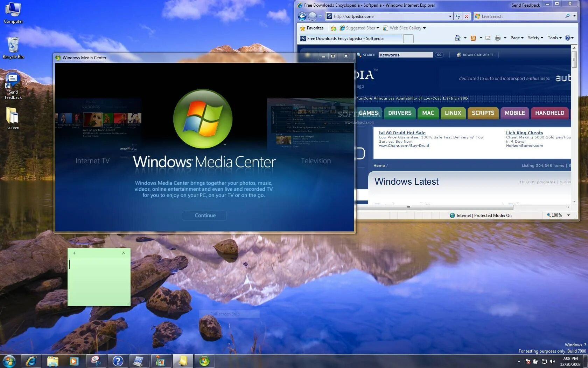Image resolution: width=588 pixels, height=368 pixels.
Task: Open Suggested Sites dropdown
Action: (x=359, y=28)
